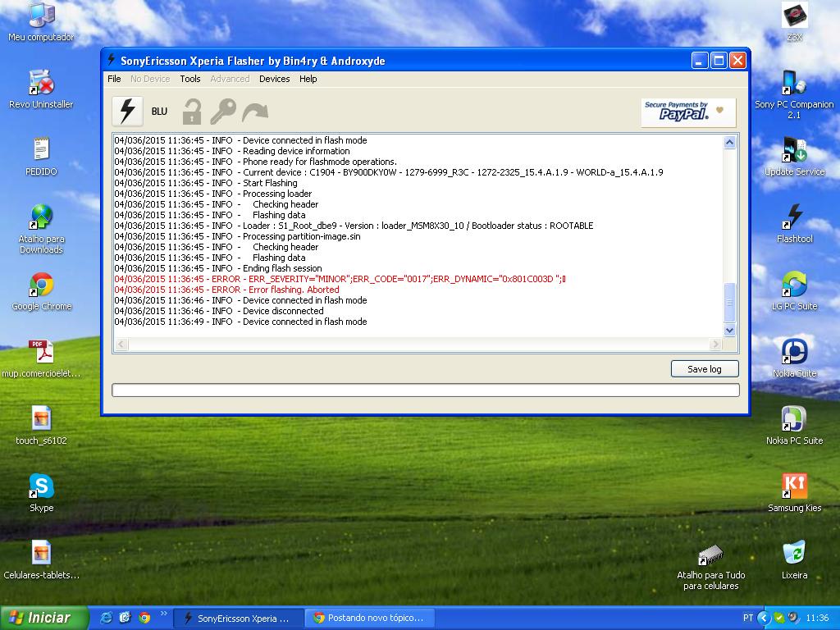Screen dimensions: 840x630
Task: Click the log scrollbar down arrow
Action: point(729,330)
